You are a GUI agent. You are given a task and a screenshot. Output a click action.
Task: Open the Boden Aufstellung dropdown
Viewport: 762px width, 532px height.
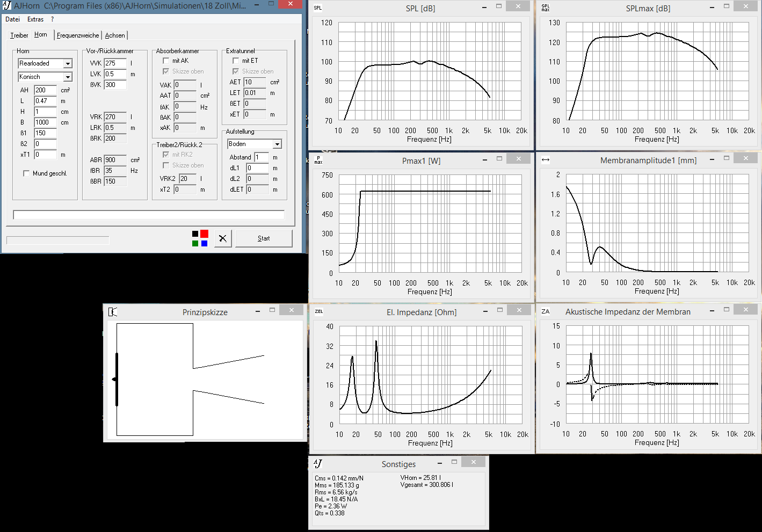point(277,144)
